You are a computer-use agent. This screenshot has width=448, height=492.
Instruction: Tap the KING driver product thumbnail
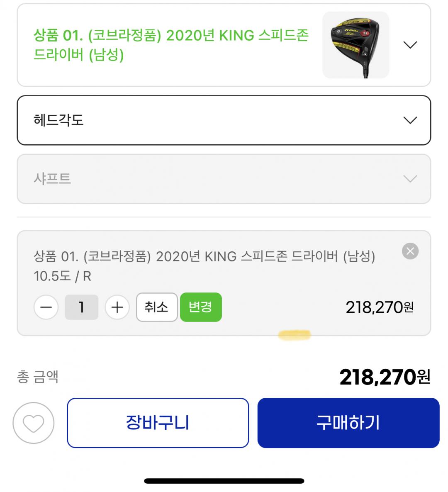pos(355,45)
